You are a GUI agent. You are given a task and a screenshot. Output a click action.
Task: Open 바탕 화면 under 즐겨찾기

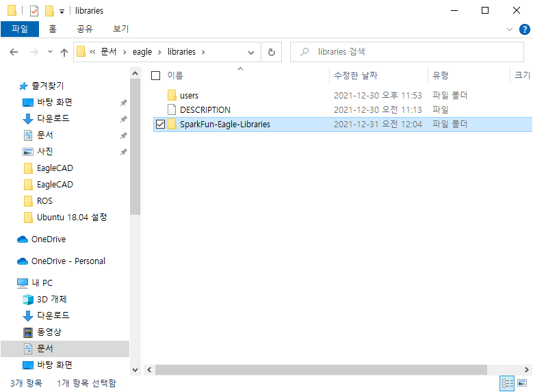point(54,102)
